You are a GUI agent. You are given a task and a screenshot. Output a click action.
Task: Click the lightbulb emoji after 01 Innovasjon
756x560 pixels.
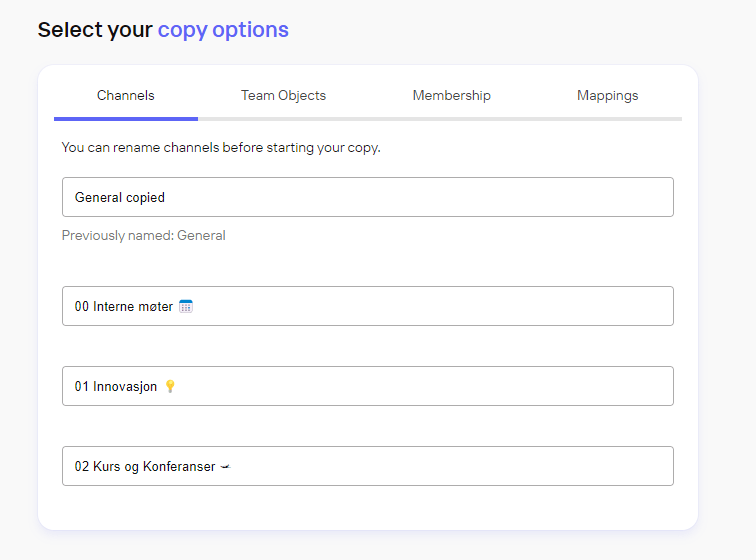point(169,386)
